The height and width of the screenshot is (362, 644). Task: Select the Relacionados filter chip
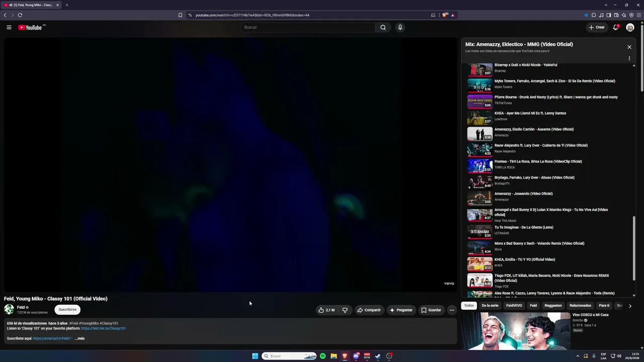coord(580,306)
